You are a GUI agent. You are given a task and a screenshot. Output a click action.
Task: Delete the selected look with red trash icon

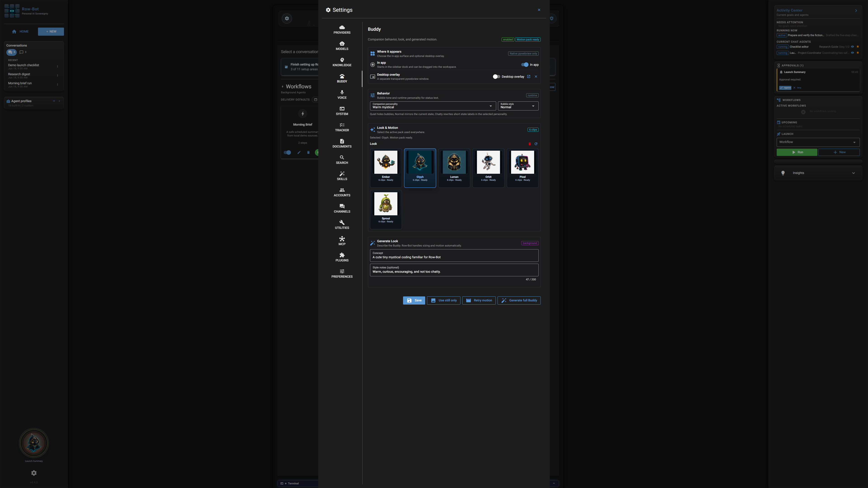(x=529, y=144)
